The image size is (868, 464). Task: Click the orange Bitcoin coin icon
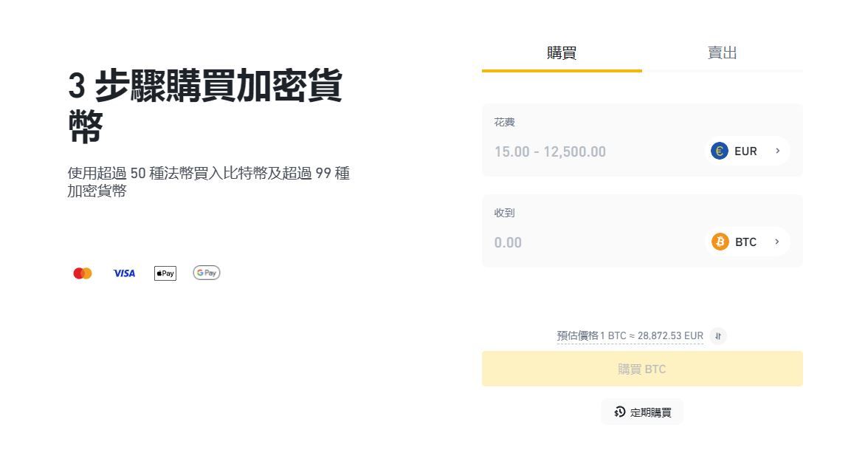720,242
